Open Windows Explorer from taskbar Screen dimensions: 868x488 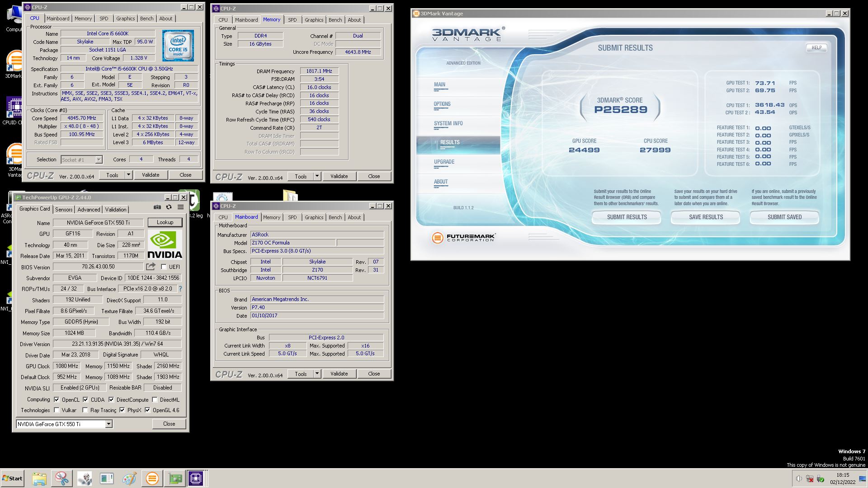[x=39, y=478]
